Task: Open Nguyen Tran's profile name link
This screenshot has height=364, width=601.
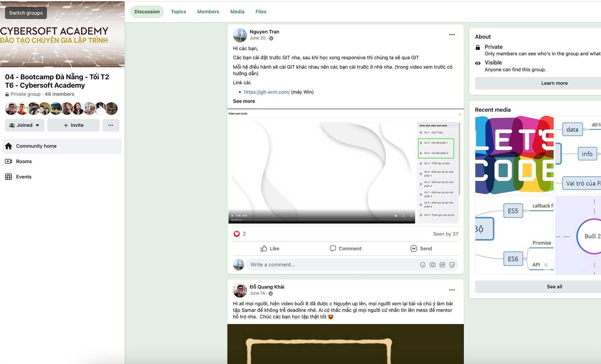Action: pyautogui.click(x=264, y=32)
